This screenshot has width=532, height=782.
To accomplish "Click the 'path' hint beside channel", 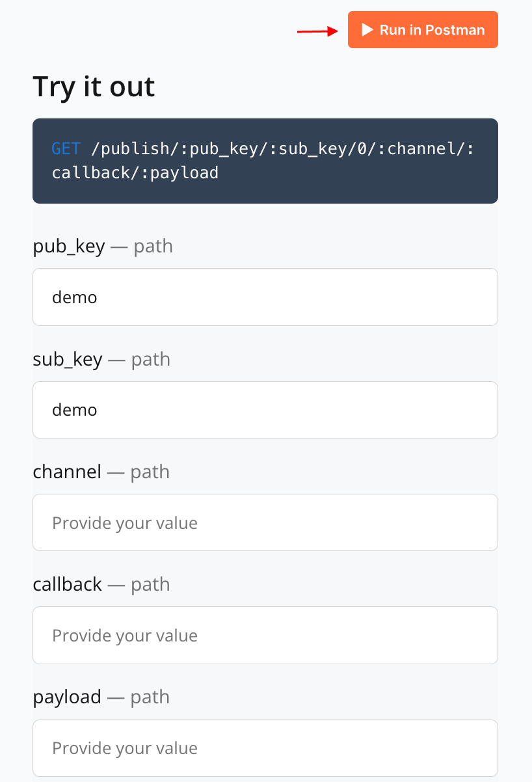I will click(x=150, y=472).
